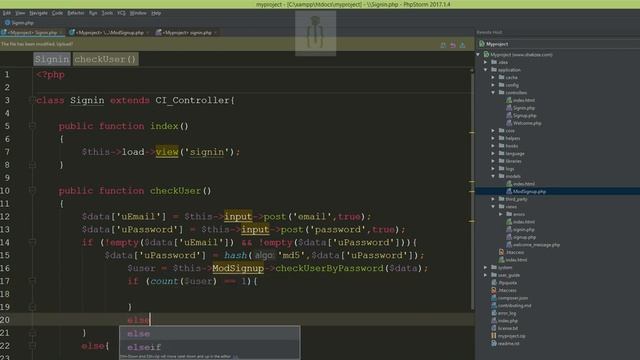Expand the logs folder
The height and width of the screenshot is (360, 640).
pyautogui.click(x=493, y=169)
